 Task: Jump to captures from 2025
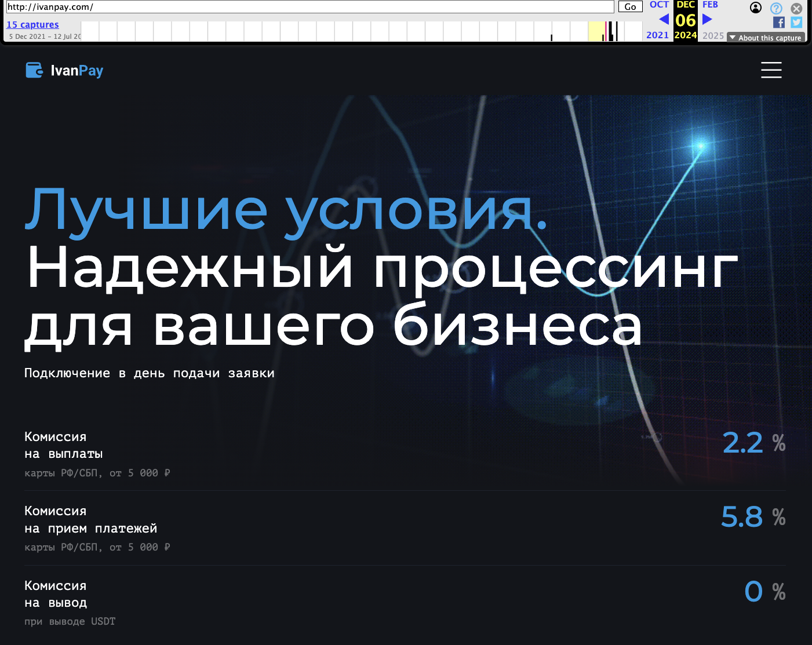click(713, 35)
